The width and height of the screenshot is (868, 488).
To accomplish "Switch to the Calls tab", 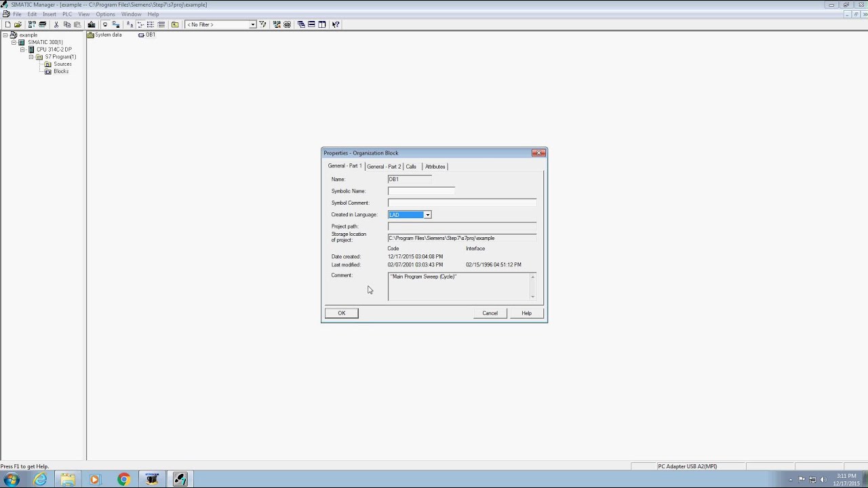I will 411,167.
